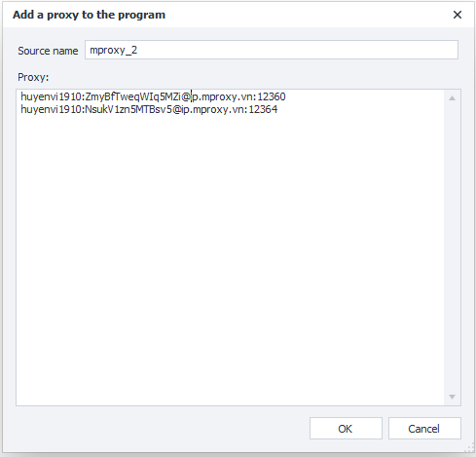
Task: Click username huyenvi1910 on first proxy line
Action: (51, 96)
